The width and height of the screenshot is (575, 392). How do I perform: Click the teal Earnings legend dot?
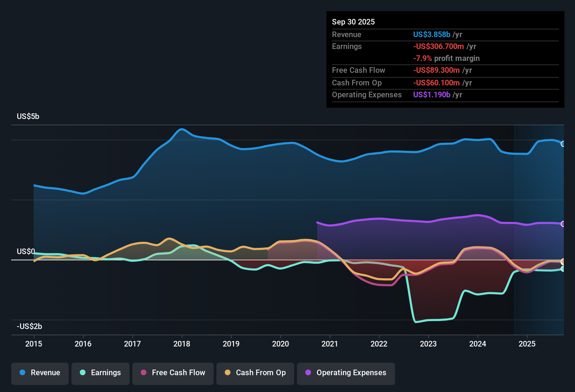(x=83, y=373)
